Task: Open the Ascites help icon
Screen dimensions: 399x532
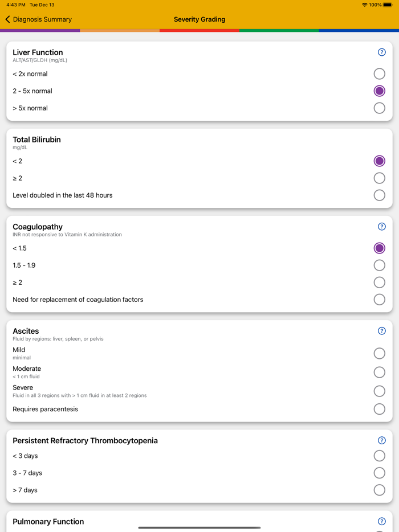Action: (x=381, y=330)
